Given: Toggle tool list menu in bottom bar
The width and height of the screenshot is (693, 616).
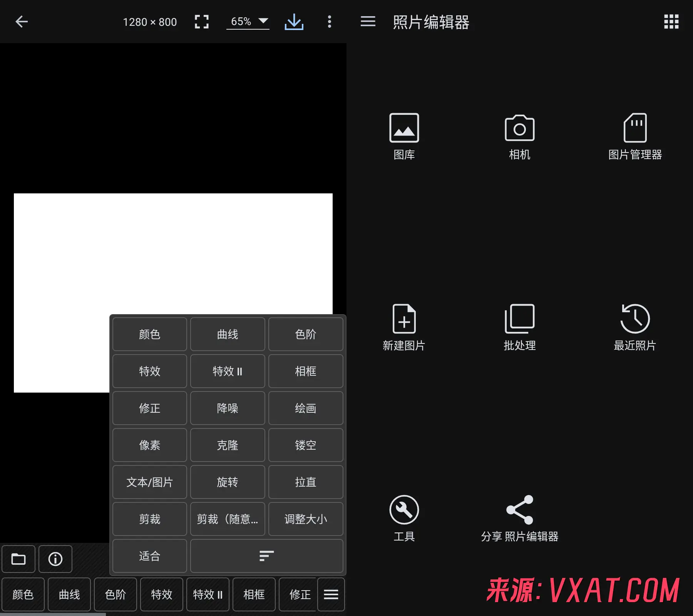Looking at the screenshot, I should [331, 594].
